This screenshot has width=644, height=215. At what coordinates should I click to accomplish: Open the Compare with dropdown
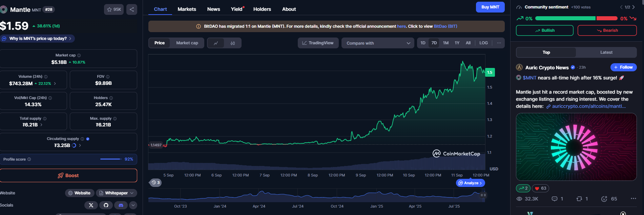click(378, 43)
